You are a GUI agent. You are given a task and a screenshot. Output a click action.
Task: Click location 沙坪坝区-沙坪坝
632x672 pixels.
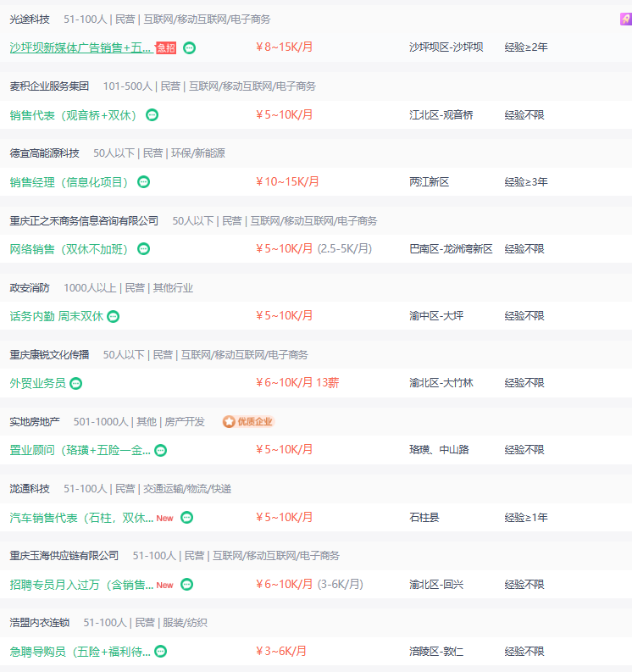tap(446, 47)
